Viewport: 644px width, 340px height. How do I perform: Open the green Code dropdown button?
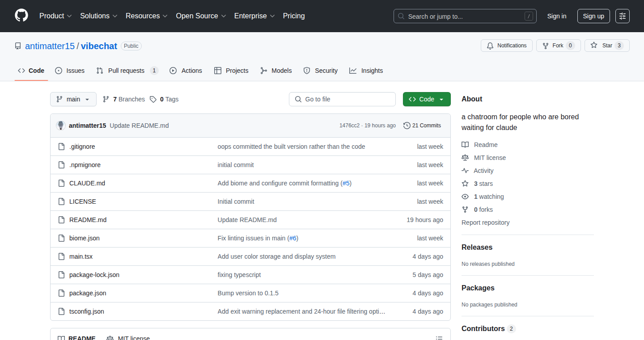tap(427, 99)
